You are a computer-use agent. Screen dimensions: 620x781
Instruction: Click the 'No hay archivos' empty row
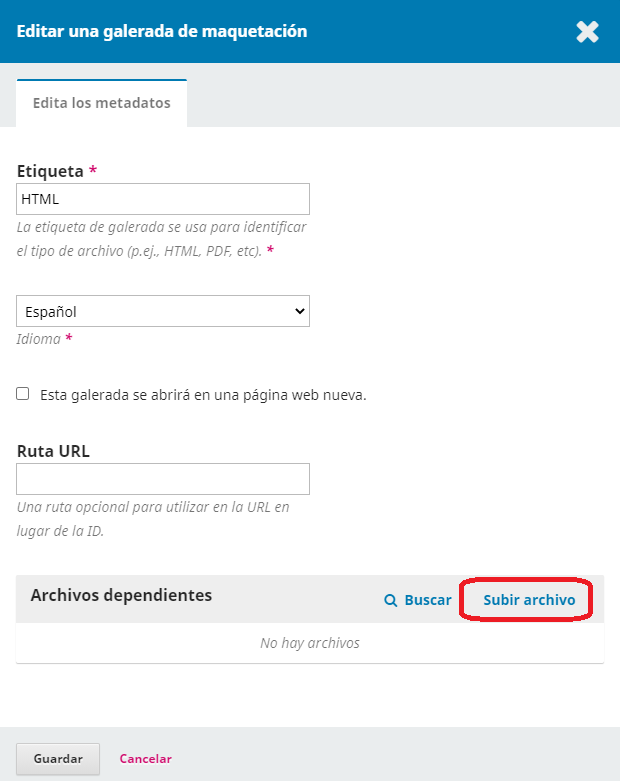pyautogui.click(x=310, y=643)
